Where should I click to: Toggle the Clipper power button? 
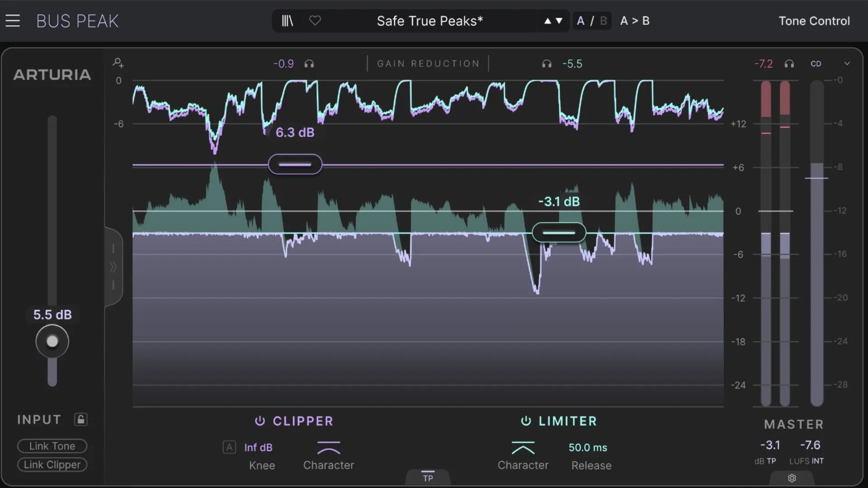(x=259, y=421)
